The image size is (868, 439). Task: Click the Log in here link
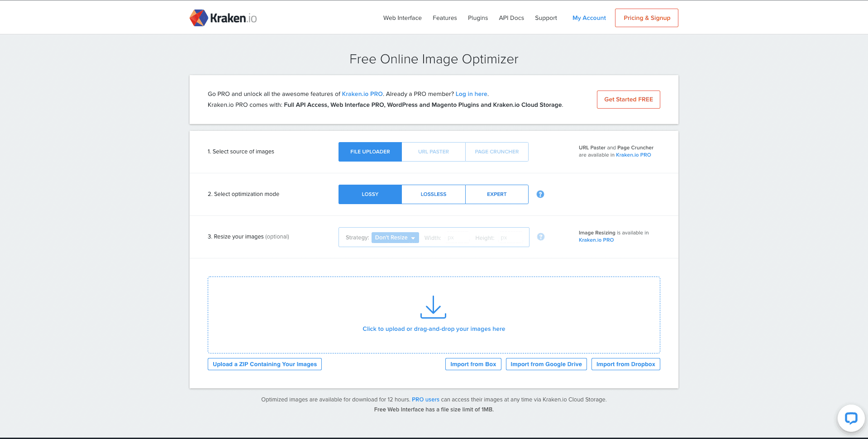click(x=472, y=94)
